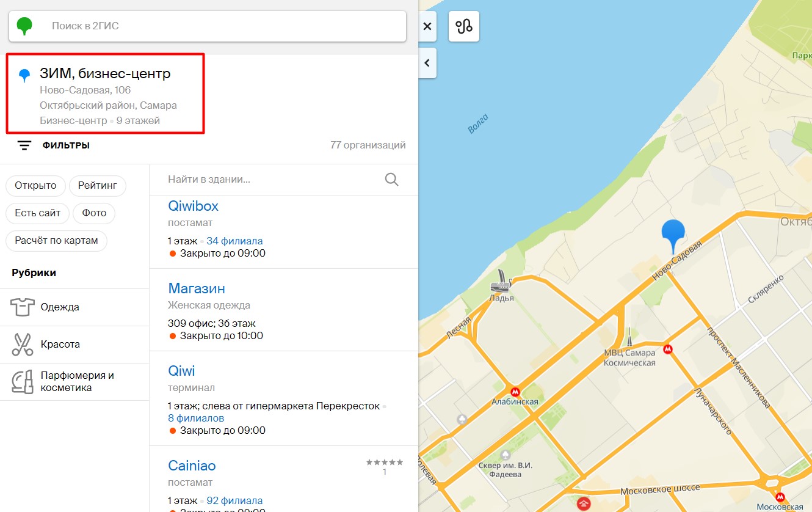Select the 'Парфюмерия и косметика' category
The height and width of the screenshot is (512, 812).
click(74, 382)
